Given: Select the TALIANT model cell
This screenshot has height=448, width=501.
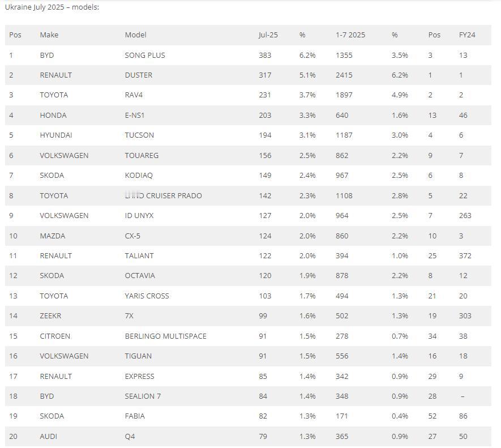Looking at the screenshot, I should (x=139, y=255).
